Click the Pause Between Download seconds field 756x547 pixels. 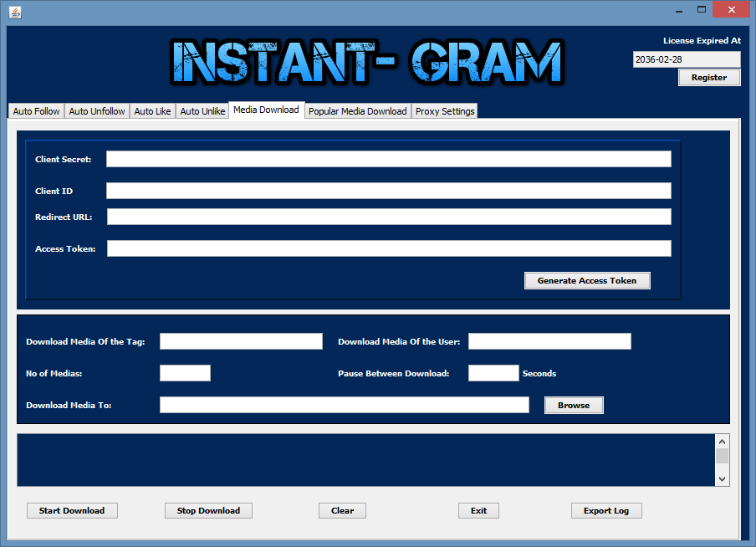(493, 373)
